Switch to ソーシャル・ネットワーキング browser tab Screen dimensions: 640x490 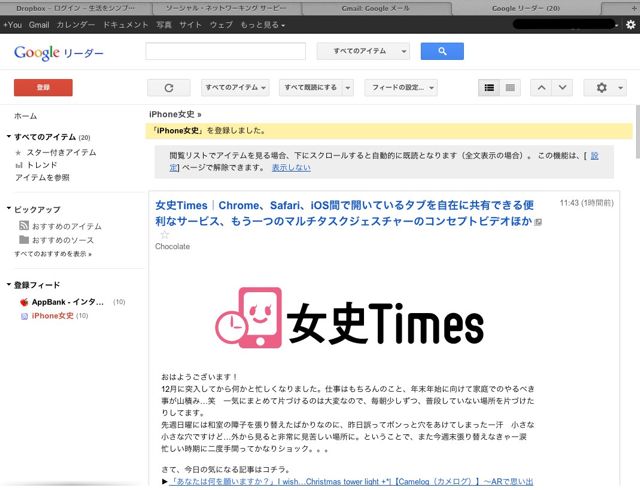click(226, 8)
